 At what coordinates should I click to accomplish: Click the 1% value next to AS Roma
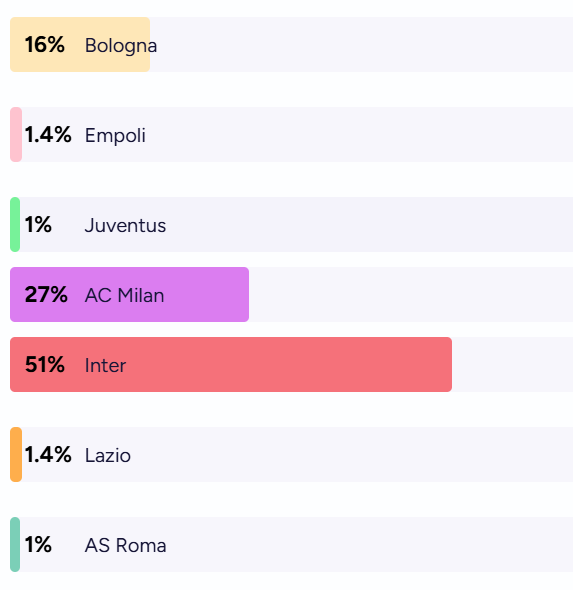tap(38, 544)
